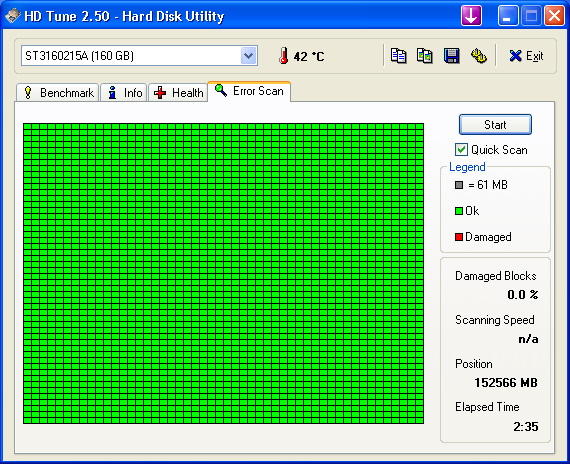Switch to the Health tab
Viewport: 570px width, 464px height.
click(x=178, y=92)
